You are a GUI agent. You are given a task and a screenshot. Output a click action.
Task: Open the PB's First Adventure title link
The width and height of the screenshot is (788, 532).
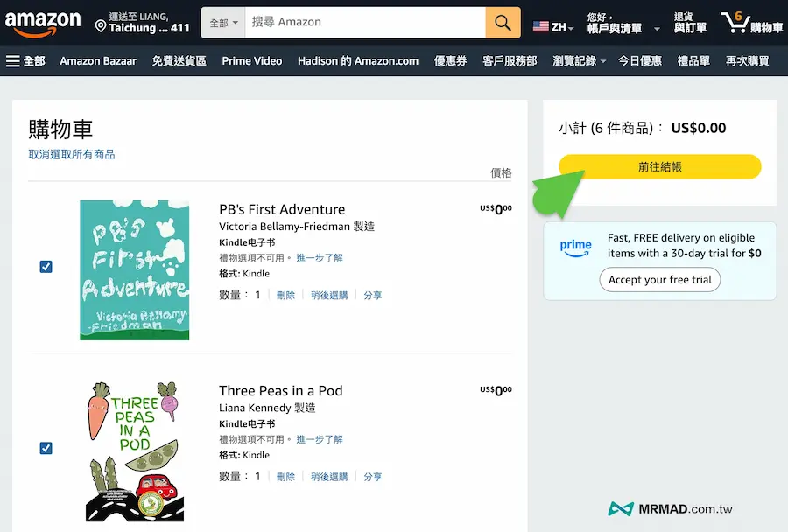click(x=282, y=209)
